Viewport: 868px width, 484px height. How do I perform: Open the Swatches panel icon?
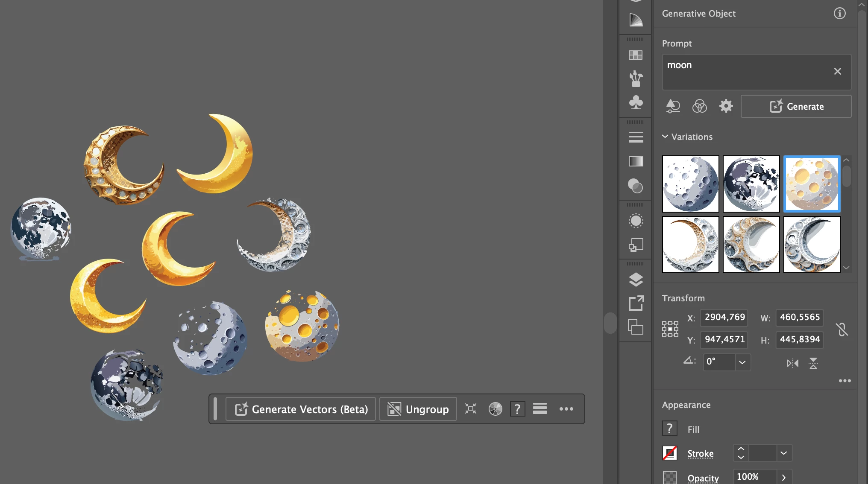tap(636, 55)
